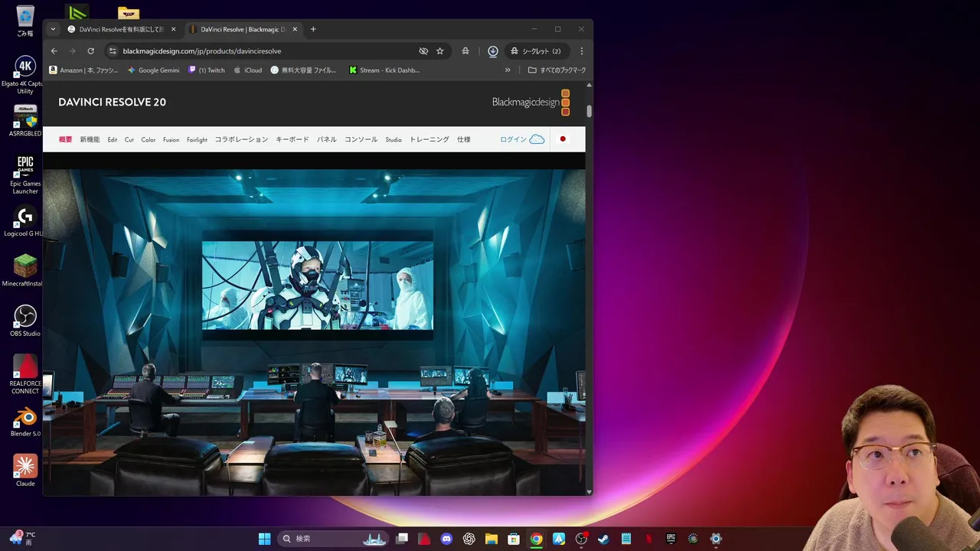Open the Chrome downloads icon

[x=493, y=51]
